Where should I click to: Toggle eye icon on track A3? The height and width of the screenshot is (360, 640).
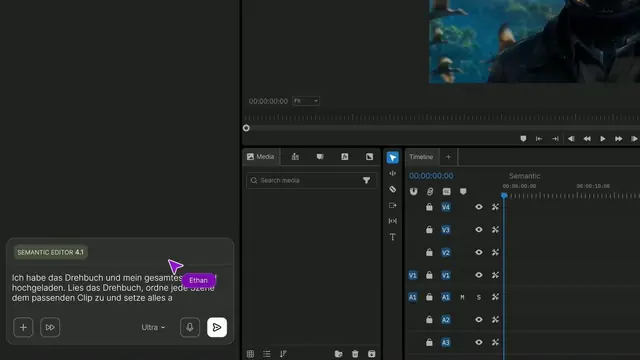[479, 342]
